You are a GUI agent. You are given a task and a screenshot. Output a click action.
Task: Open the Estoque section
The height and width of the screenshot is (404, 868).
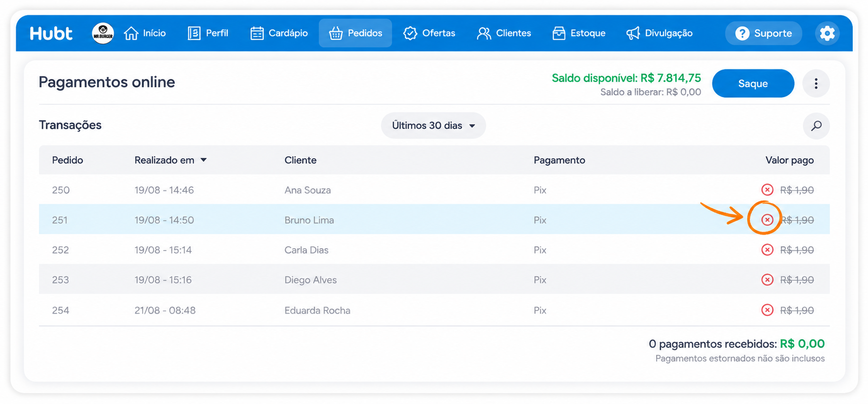[x=579, y=33]
